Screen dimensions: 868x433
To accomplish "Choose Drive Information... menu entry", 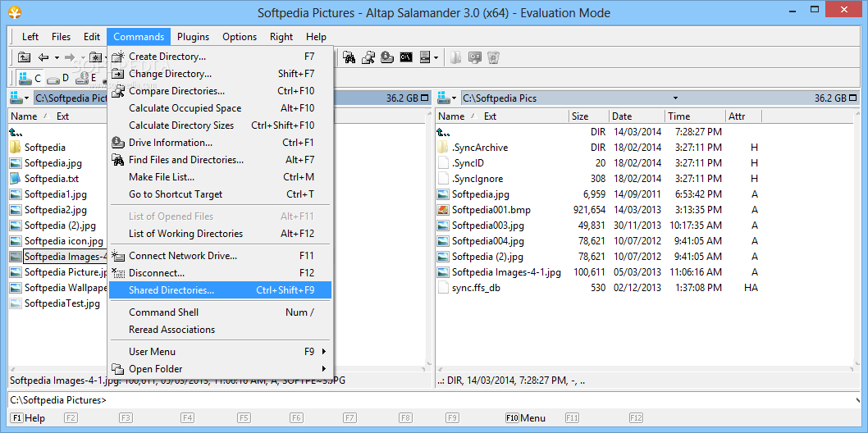I will [220, 142].
